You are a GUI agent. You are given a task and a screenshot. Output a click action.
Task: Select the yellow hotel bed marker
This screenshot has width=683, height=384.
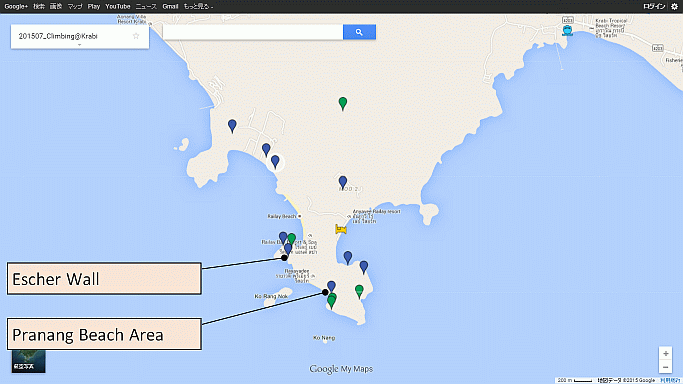[341, 229]
